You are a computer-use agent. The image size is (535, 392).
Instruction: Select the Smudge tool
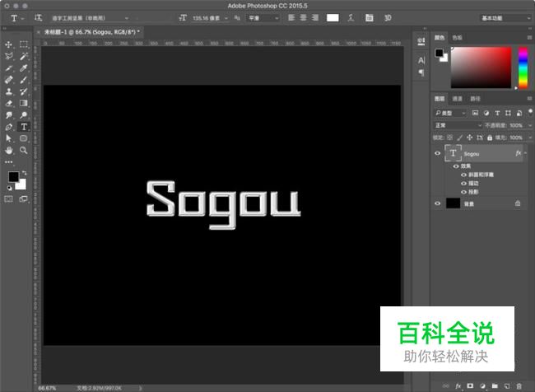pos(8,115)
